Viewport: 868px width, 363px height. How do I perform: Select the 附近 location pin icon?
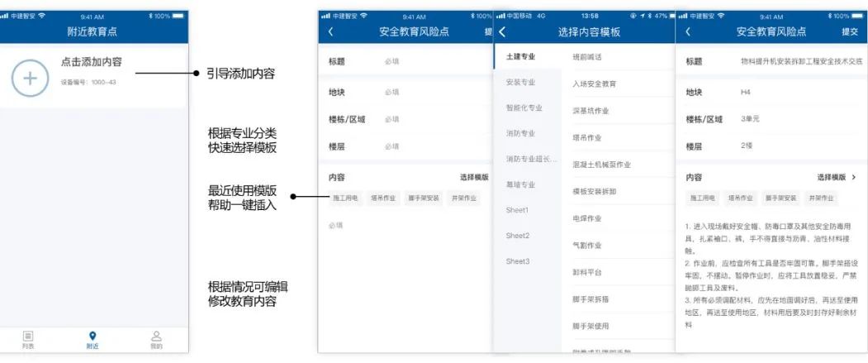92,336
